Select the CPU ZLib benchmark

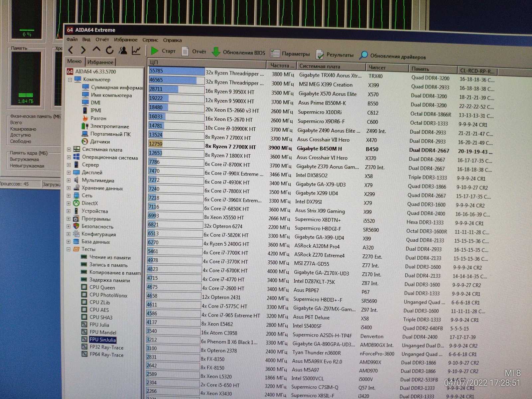coord(95,302)
